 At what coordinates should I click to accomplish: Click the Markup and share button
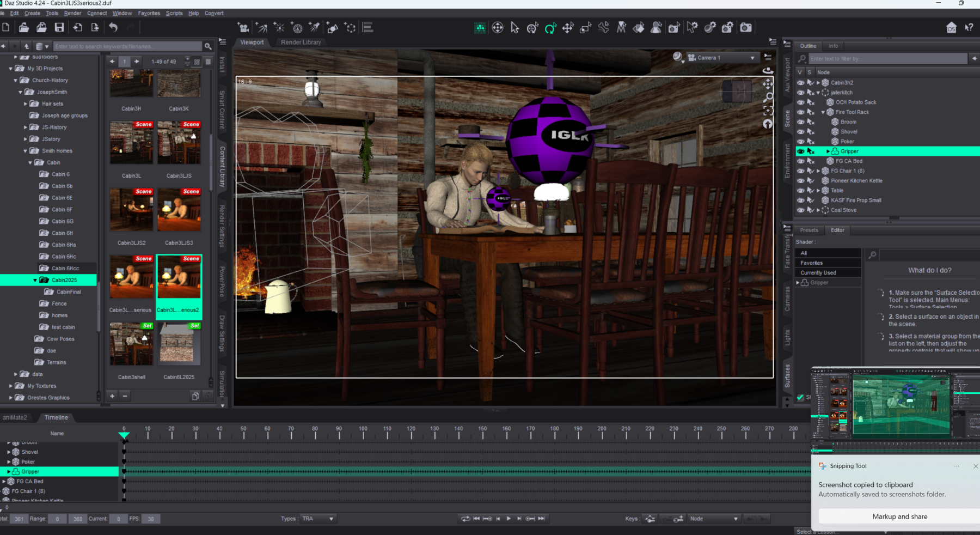pyautogui.click(x=899, y=516)
